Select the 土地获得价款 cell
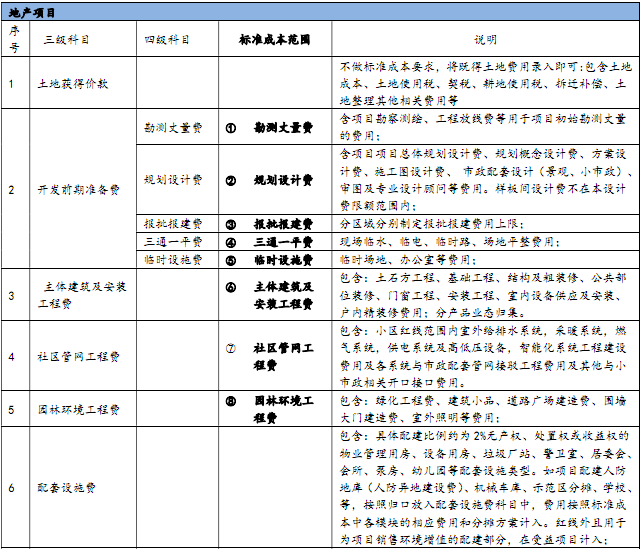 pos(72,86)
